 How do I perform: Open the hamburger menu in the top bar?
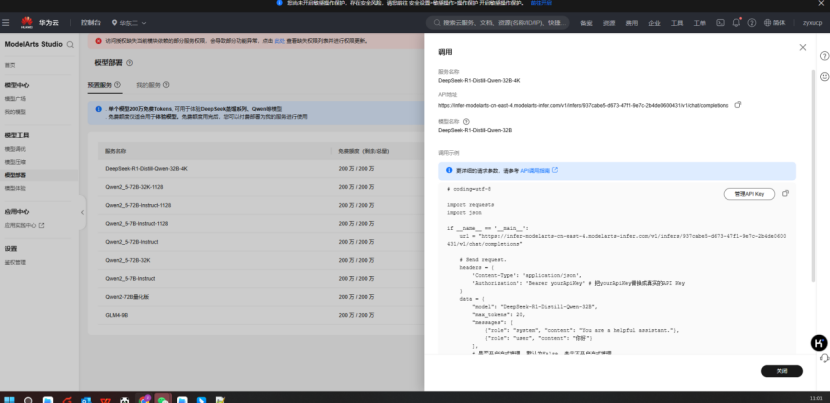click(x=5, y=23)
